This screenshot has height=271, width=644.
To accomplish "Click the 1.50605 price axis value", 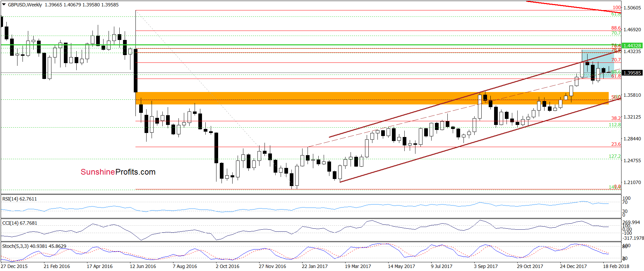I will tap(632, 8).
